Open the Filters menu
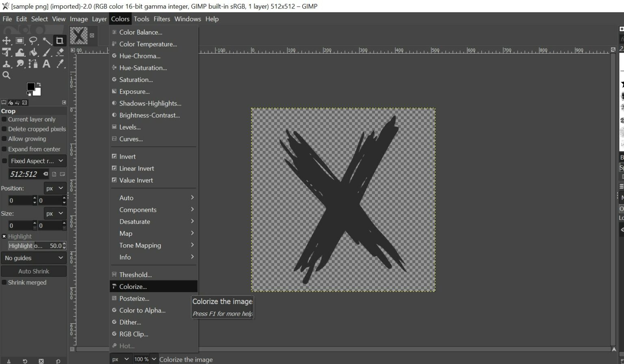The image size is (624, 364). pos(162,19)
